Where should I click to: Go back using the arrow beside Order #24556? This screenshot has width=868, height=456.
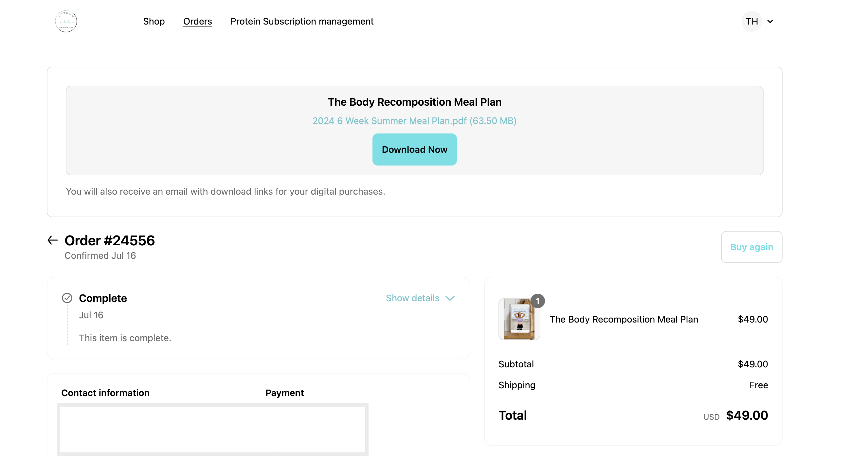[x=53, y=240]
